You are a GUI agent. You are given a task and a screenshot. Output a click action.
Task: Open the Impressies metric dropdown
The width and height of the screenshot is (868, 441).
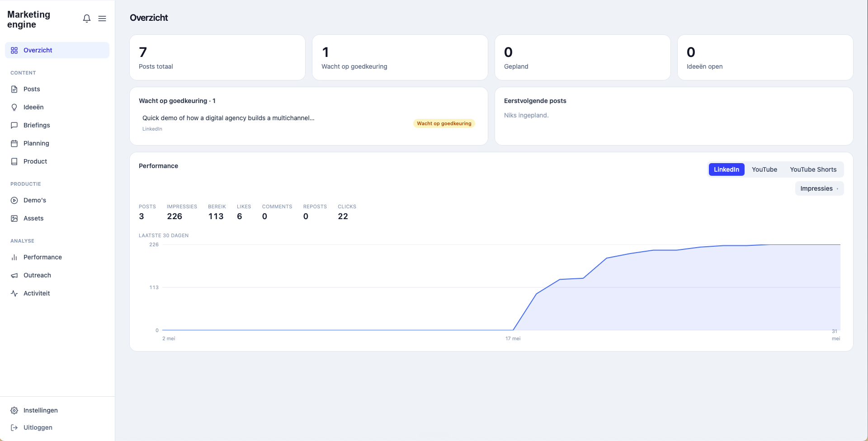[819, 188]
